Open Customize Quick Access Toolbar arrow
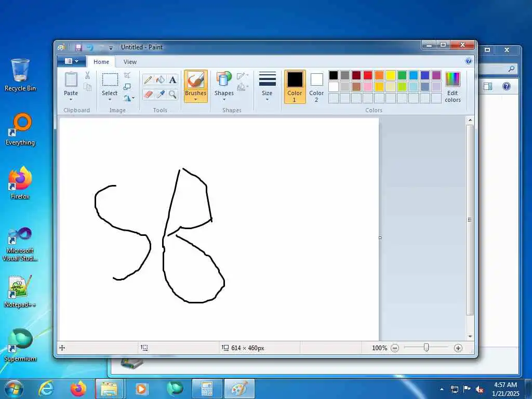The width and height of the screenshot is (532, 399). [x=111, y=48]
